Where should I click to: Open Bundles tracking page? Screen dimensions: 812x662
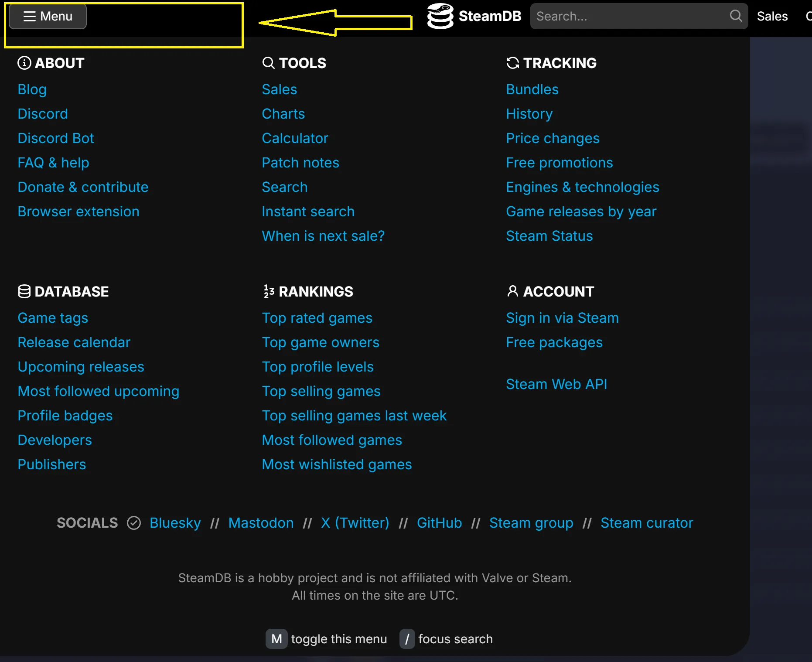point(532,89)
